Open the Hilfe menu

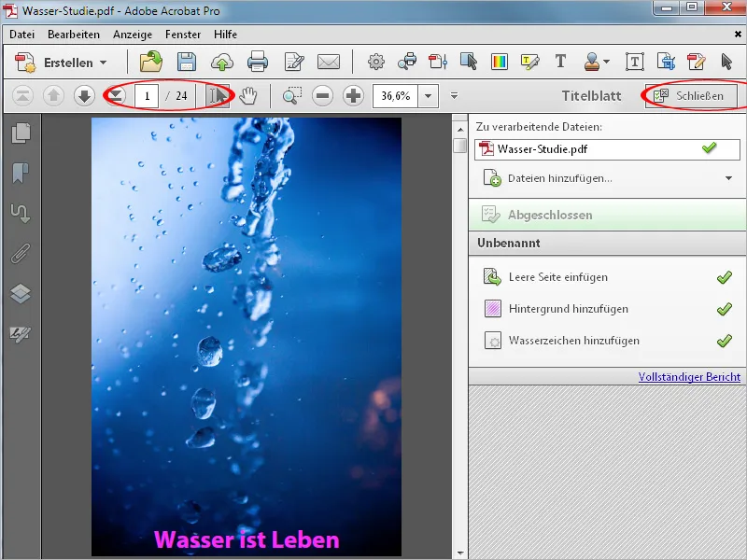tap(225, 35)
